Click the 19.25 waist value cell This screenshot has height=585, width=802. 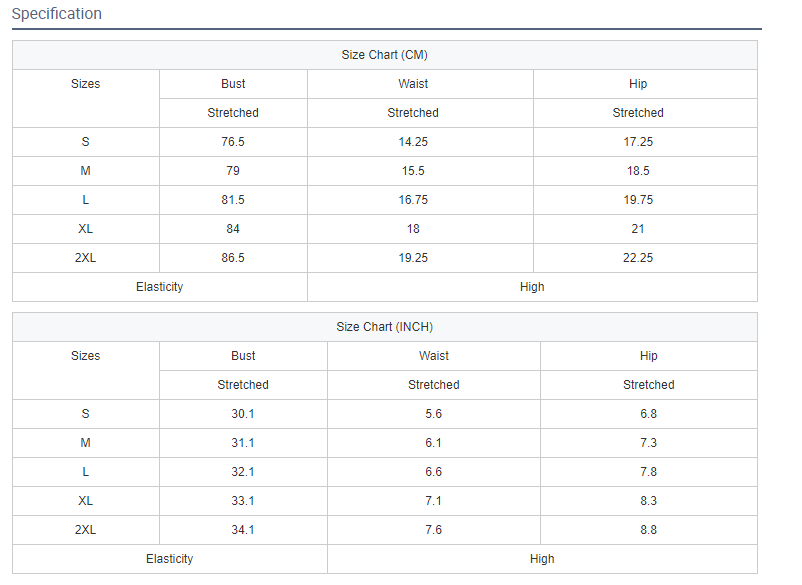(413, 258)
